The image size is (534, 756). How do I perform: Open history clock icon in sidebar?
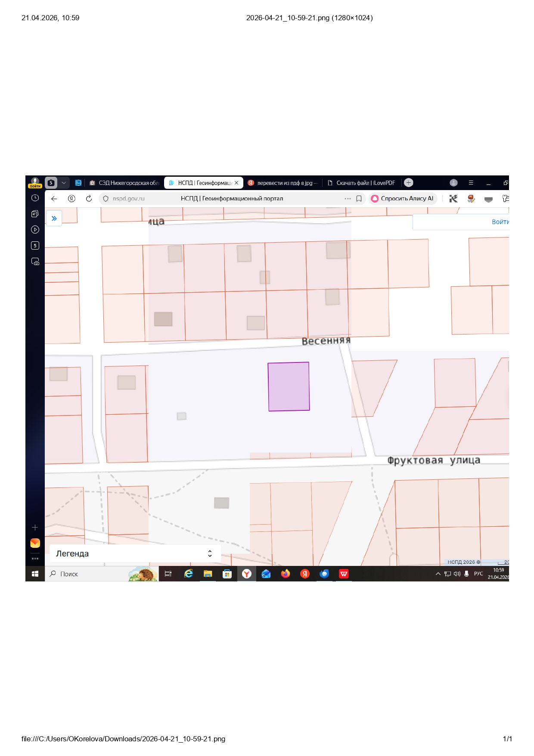(35, 198)
